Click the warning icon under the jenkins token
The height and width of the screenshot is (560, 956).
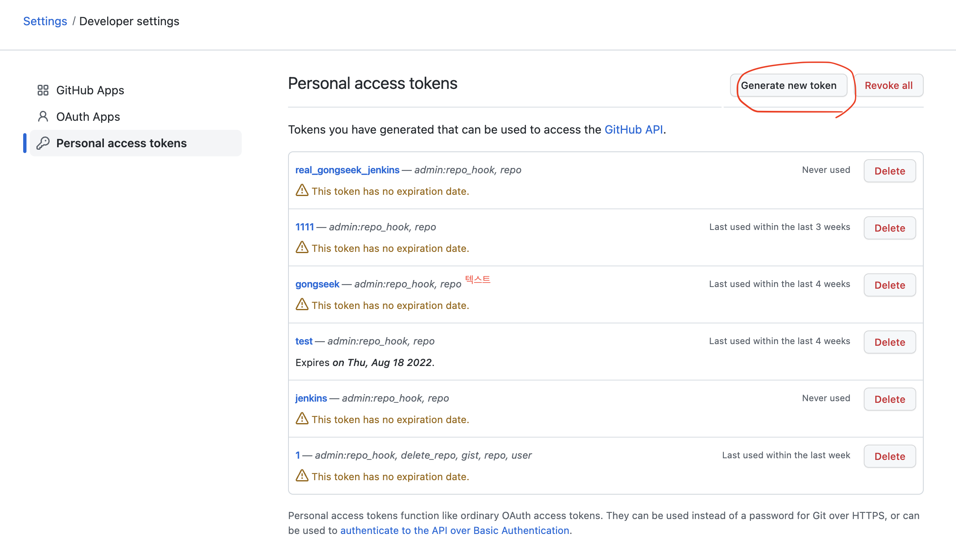click(302, 419)
